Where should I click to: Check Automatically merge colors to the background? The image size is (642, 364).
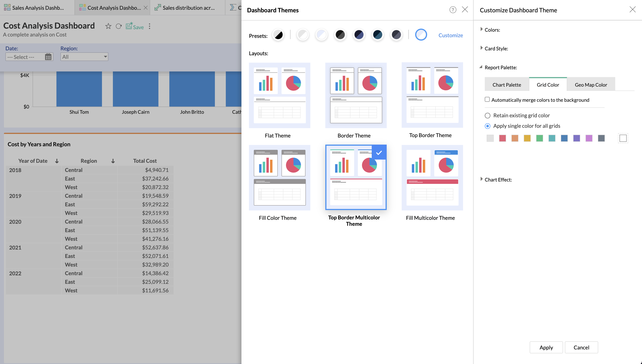point(487,100)
